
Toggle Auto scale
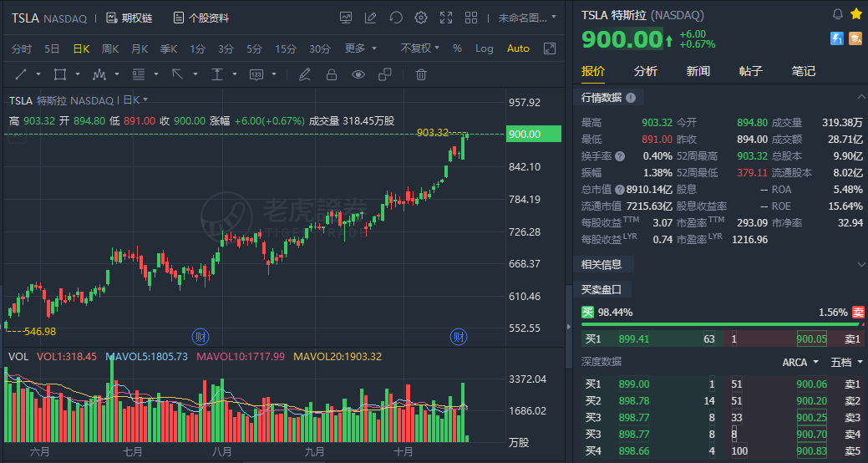(518, 48)
